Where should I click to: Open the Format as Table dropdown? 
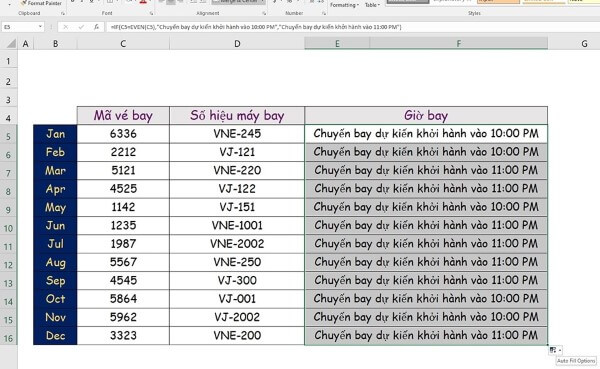372,5
